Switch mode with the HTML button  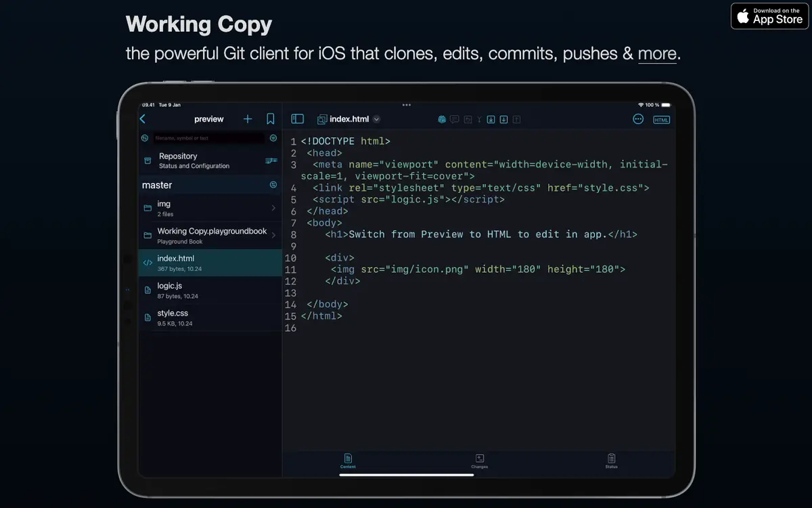tap(661, 120)
